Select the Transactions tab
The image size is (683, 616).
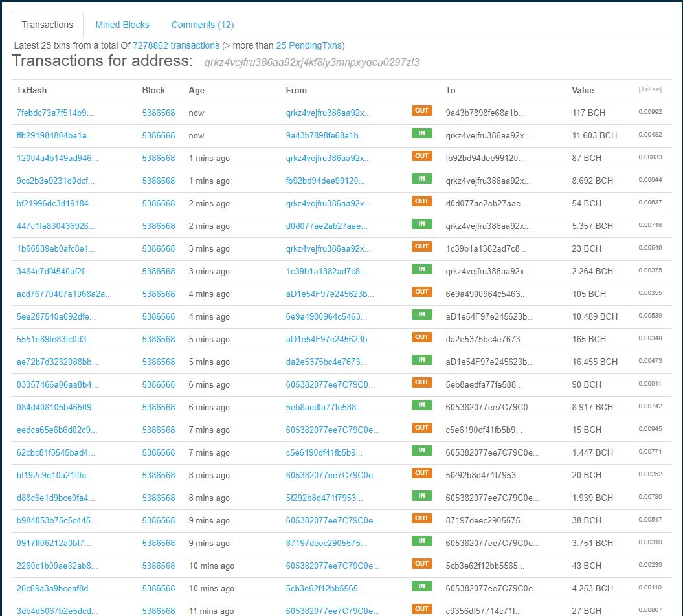point(47,25)
